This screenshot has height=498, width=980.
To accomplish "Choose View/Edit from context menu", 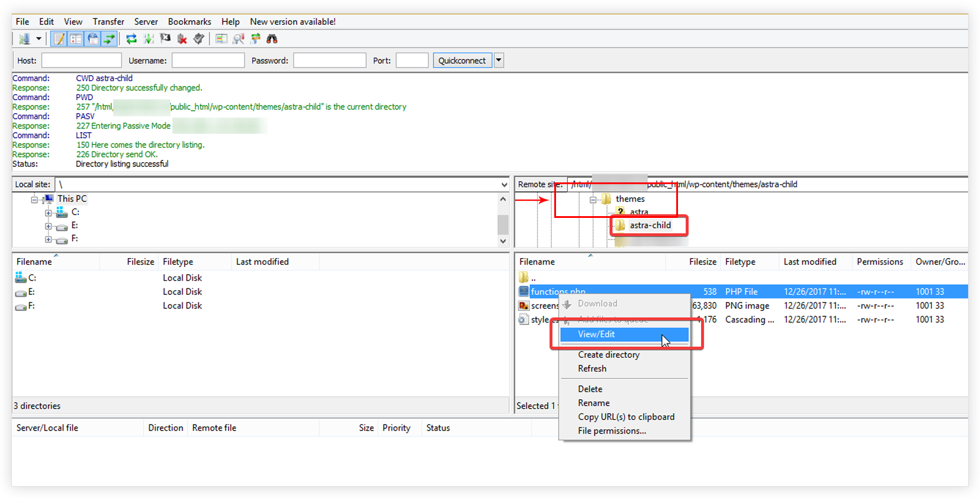I will tap(596, 335).
